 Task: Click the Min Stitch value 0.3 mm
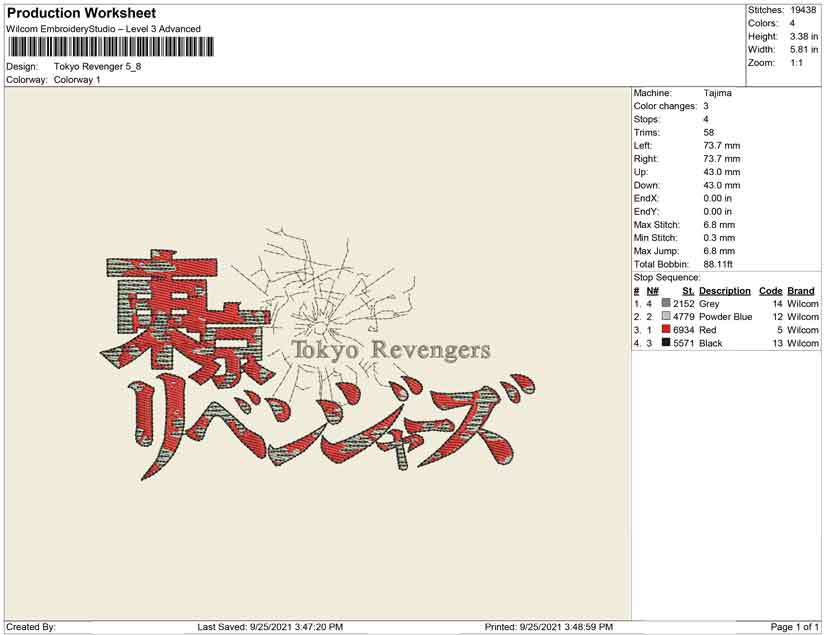719,238
